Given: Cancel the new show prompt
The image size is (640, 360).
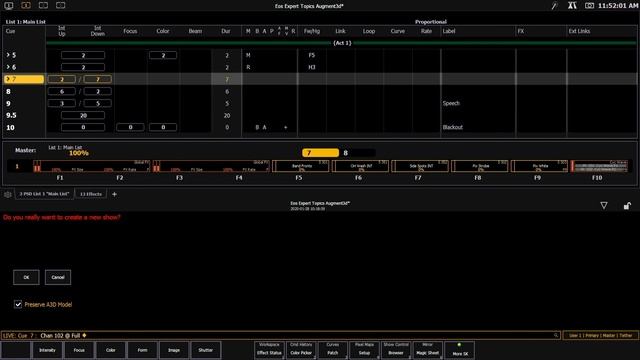Looking at the screenshot, I should tap(58, 278).
